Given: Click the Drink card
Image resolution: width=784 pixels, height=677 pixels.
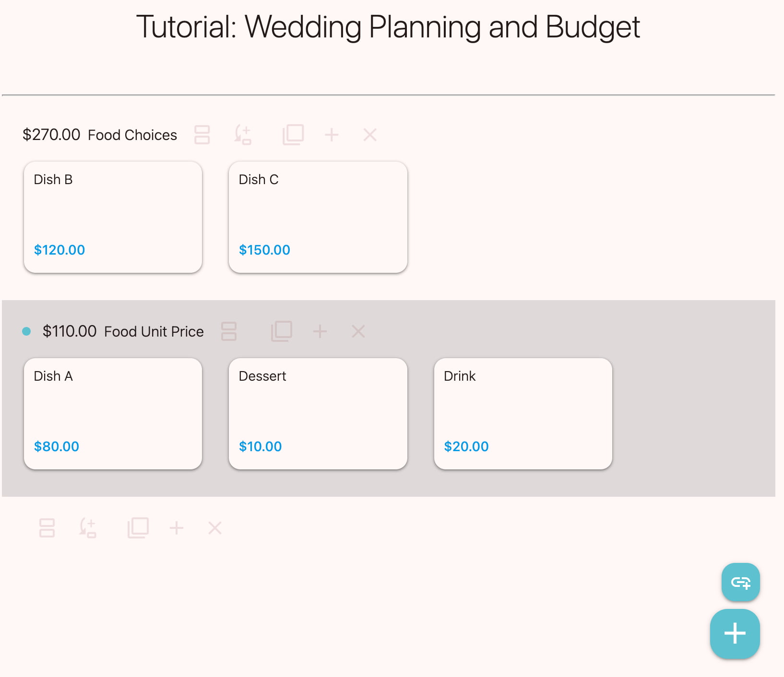Looking at the screenshot, I should pyautogui.click(x=523, y=413).
